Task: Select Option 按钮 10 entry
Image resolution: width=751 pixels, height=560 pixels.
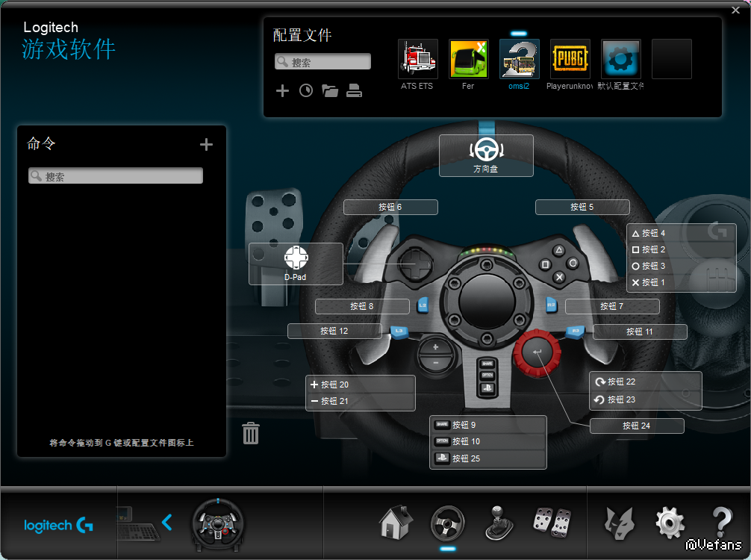Action: (x=488, y=441)
